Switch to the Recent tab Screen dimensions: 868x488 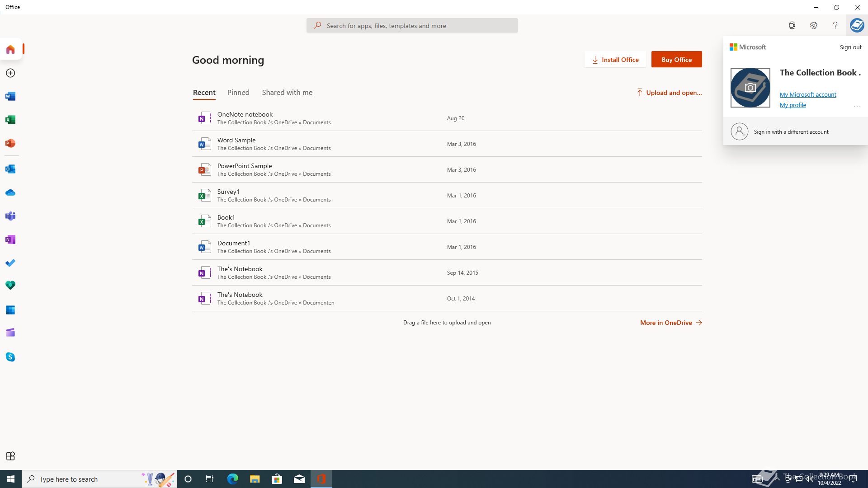coord(204,93)
